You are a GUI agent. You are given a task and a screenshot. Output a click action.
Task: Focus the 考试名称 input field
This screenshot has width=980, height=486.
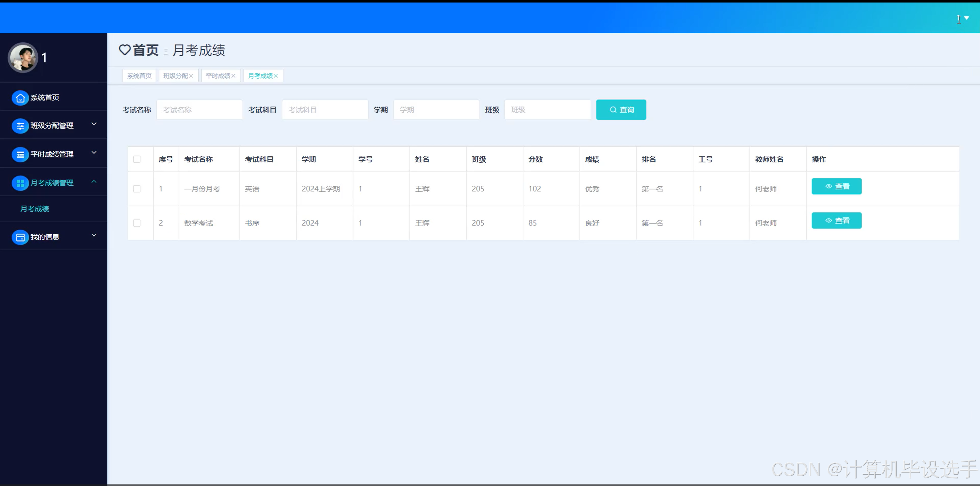199,110
